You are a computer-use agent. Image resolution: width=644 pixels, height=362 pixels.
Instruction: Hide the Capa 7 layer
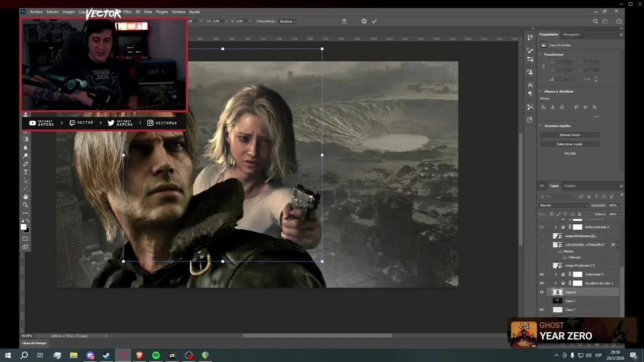pyautogui.click(x=542, y=310)
